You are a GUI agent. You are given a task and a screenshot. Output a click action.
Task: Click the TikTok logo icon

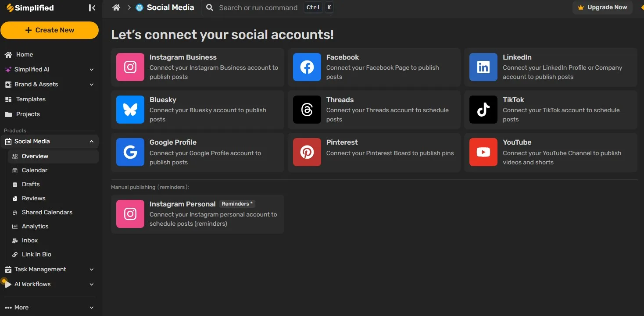(x=483, y=110)
